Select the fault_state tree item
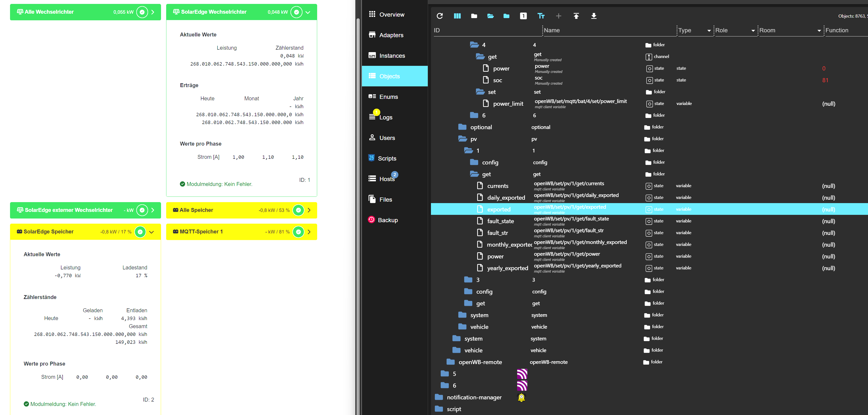Screen dimensions: 868x415 [x=500, y=221]
